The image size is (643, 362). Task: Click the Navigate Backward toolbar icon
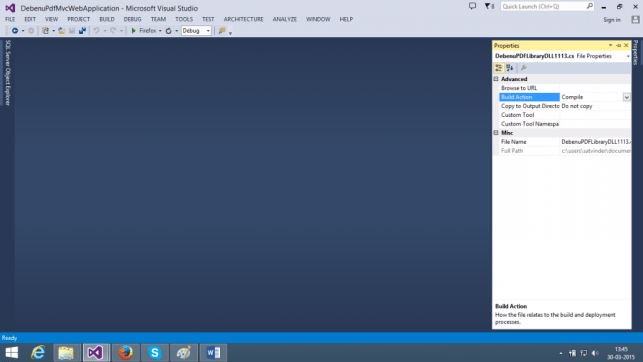(x=15, y=31)
